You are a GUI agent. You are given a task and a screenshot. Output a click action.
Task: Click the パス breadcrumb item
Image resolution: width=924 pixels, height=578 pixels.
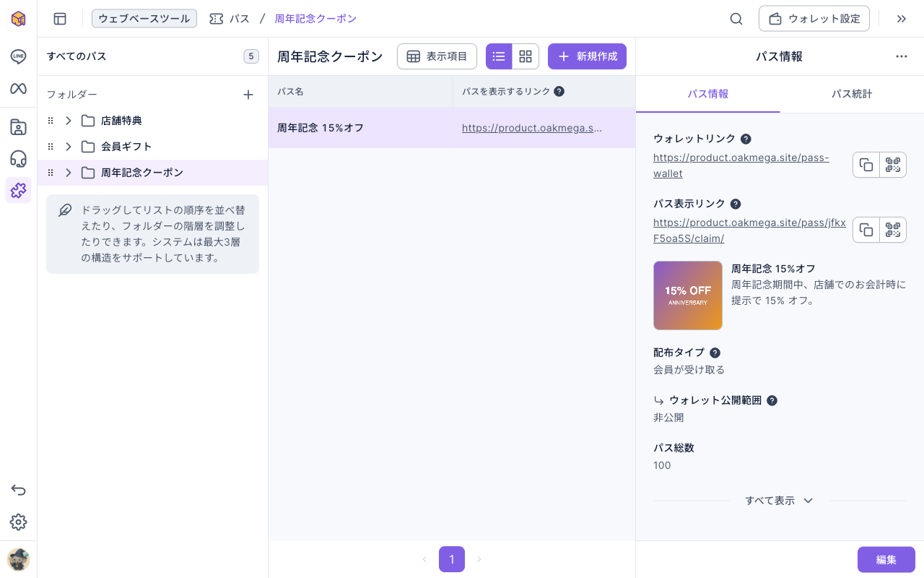click(230, 19)
